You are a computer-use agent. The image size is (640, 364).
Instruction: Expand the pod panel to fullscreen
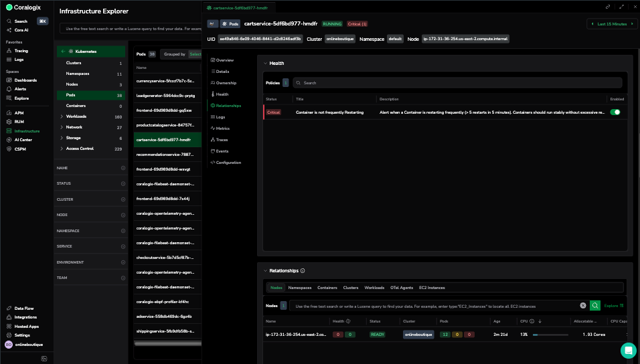tap(621, 6)
